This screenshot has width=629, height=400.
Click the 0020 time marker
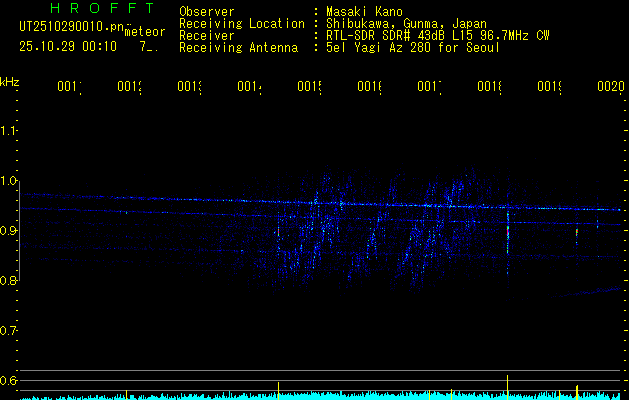[610, 88]
